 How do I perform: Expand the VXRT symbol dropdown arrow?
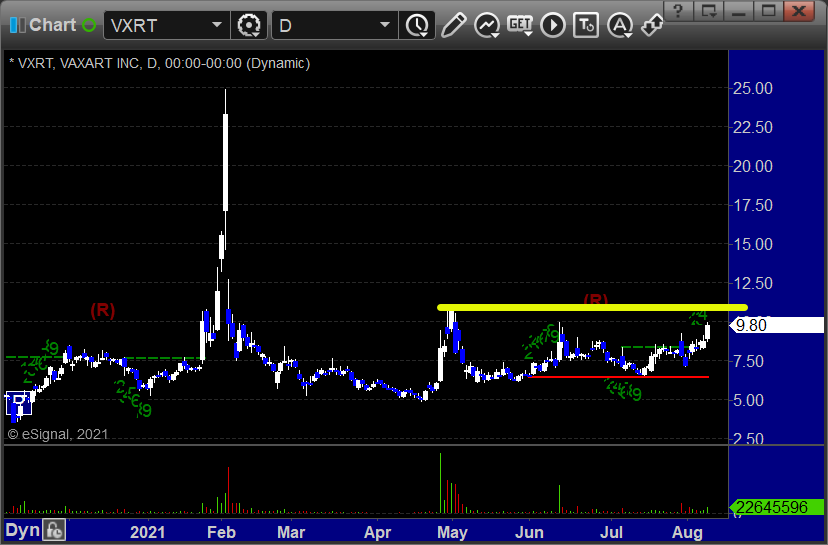tap(217, 25)
